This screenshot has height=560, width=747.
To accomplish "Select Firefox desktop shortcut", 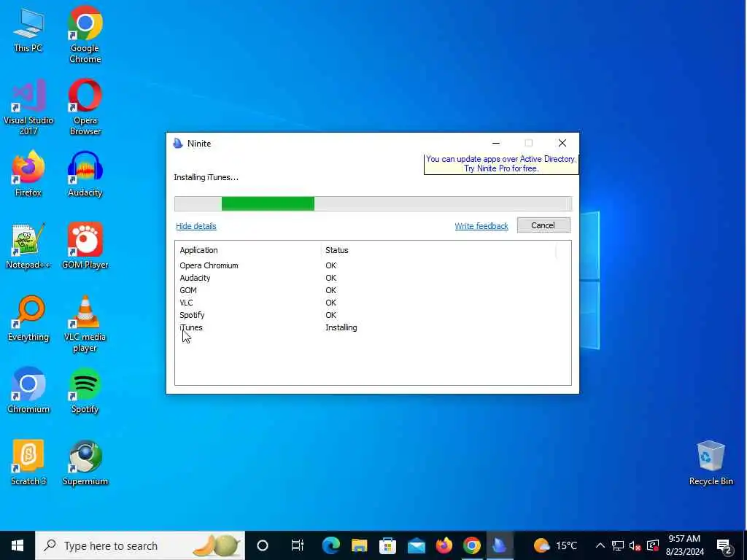I will click(x=28, y=174).
